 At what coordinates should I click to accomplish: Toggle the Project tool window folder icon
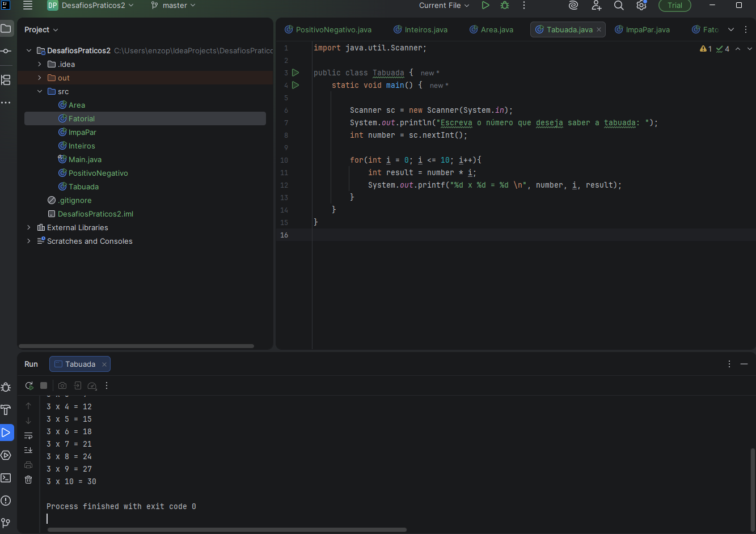coord(6,29)
